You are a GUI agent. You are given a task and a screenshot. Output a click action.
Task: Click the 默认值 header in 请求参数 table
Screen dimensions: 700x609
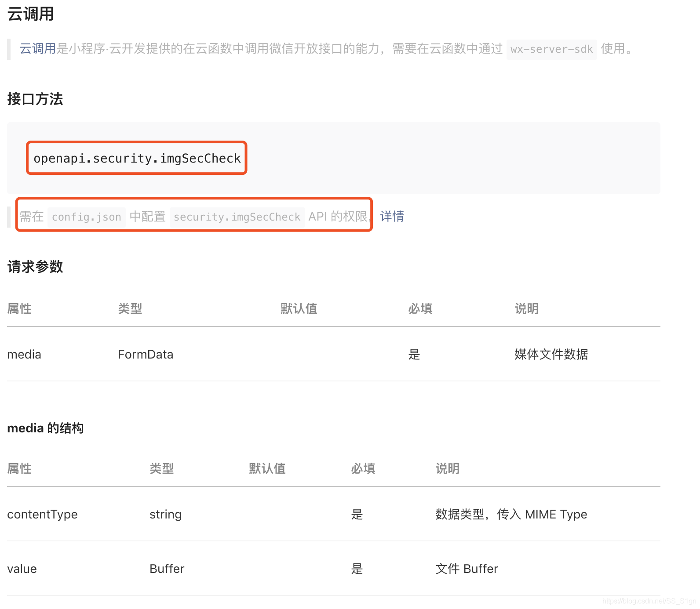point(299,308)
